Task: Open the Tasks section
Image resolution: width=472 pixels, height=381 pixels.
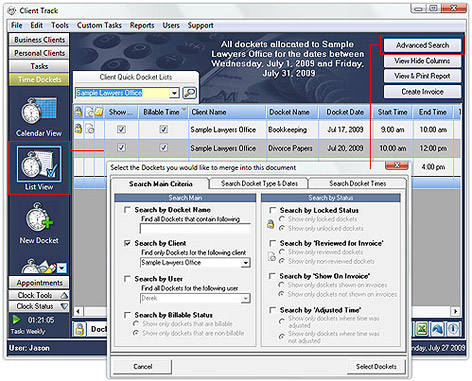Action: 39,66
